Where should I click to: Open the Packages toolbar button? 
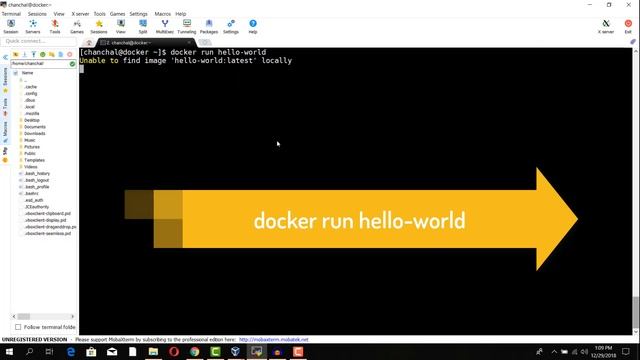(x=209, y=27)
